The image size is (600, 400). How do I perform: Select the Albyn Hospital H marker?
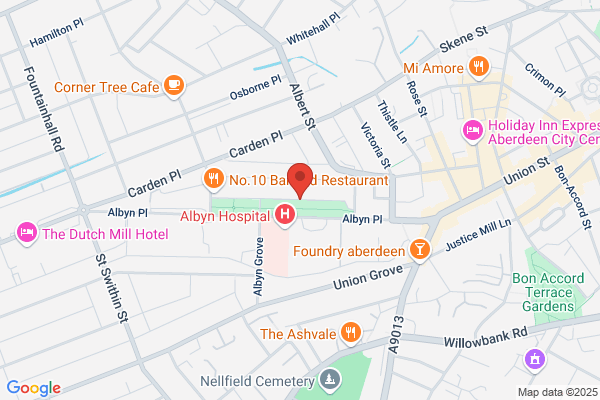(x=285, y=214)
